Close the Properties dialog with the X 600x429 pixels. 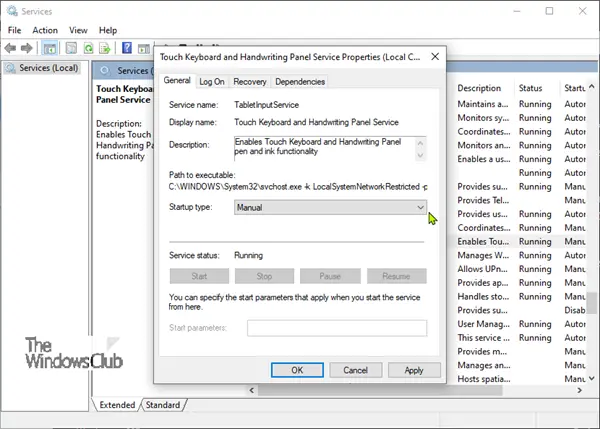coord(435,57)
